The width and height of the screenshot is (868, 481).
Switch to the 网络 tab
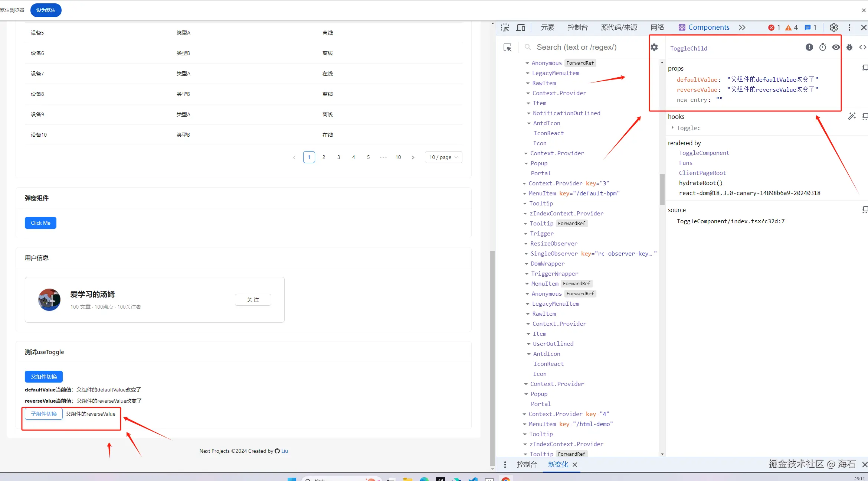point(657,27)
